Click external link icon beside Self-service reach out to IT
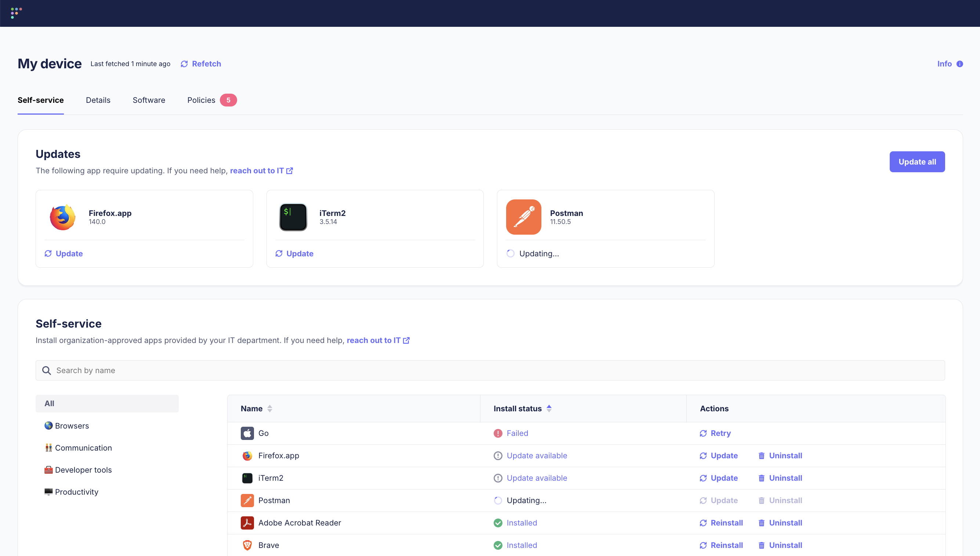Screen dimensions: 980x556 (406, 340)
